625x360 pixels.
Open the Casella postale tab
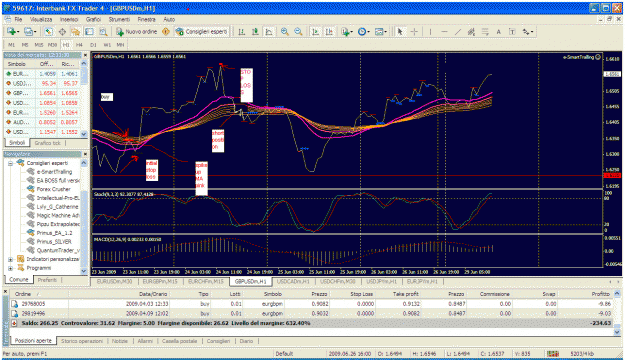[x=179, y=341]
